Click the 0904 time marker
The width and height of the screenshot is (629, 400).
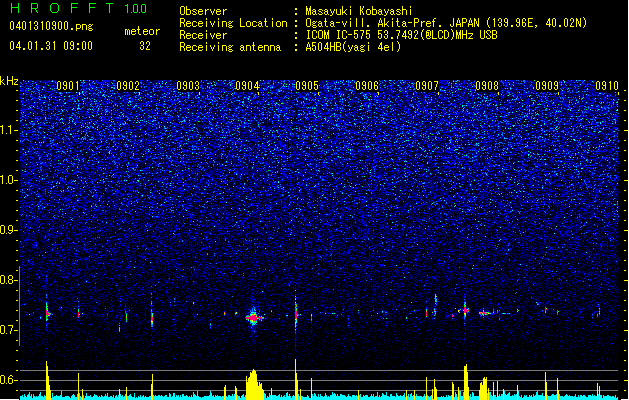click(247, 86)
